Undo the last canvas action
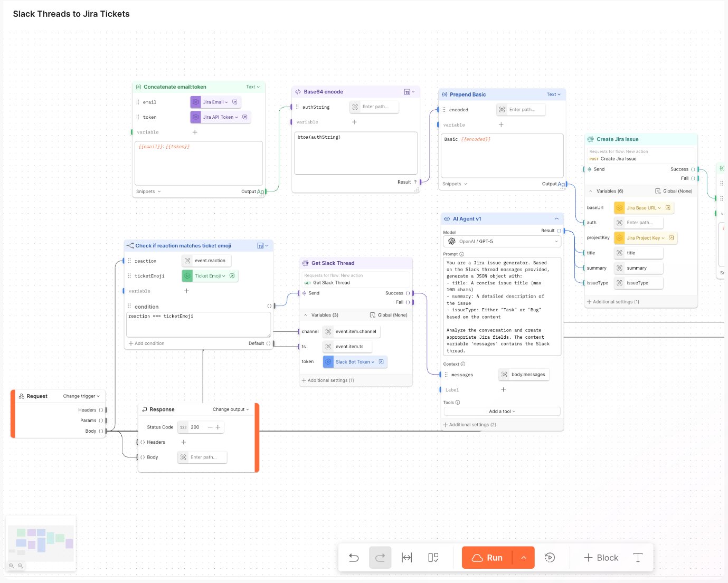Viewport: 728px width, 583px height. 354,558
